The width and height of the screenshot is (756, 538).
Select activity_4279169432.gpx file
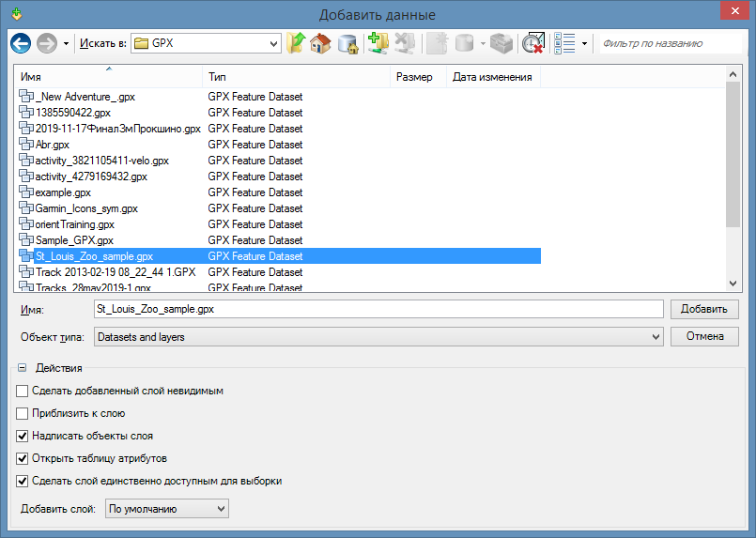(91, 176)
